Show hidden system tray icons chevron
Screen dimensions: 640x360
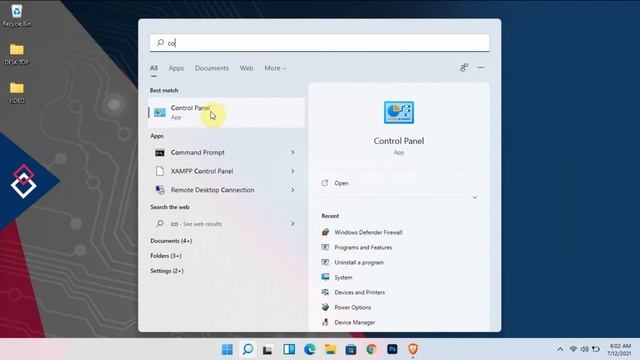(560, 349)
